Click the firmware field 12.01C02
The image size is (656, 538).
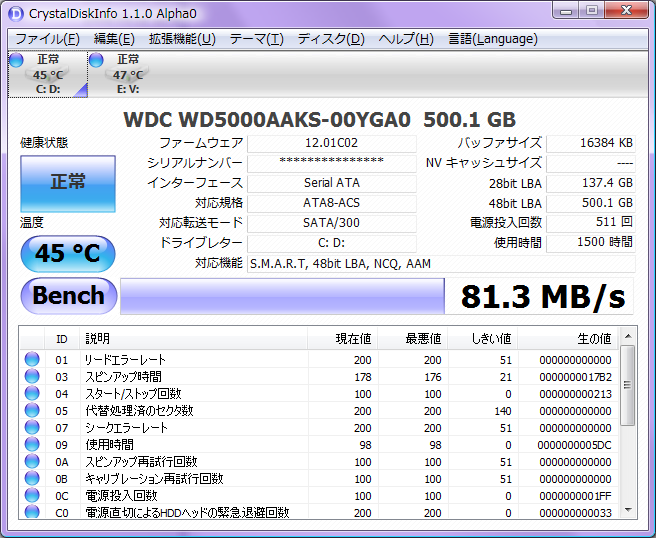(x=331, y=143)
